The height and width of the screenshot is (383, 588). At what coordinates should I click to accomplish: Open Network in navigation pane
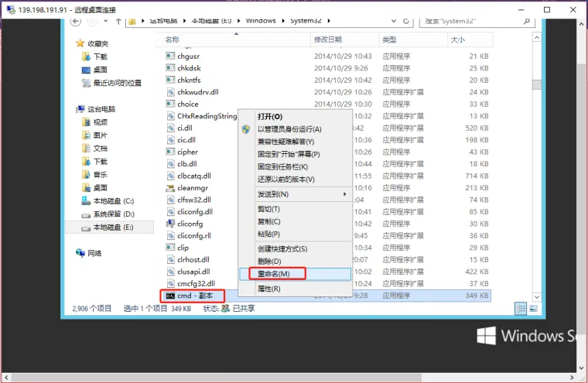click(89, 253)
